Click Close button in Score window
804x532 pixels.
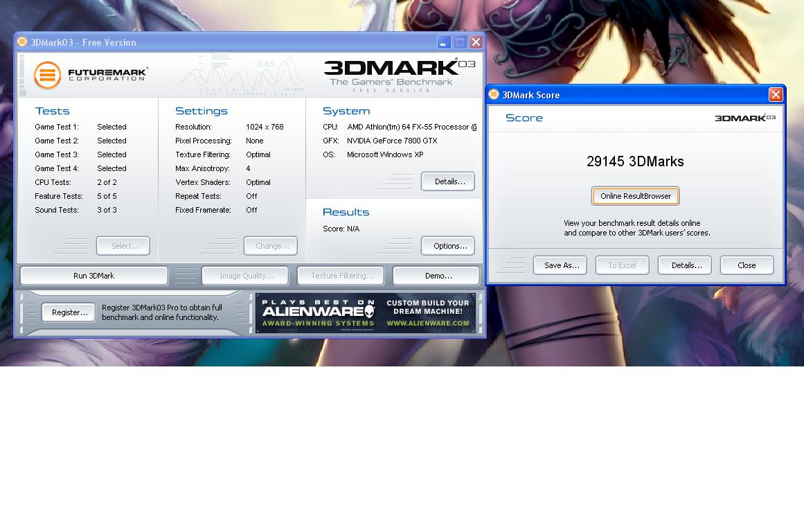tap(747, 265)
